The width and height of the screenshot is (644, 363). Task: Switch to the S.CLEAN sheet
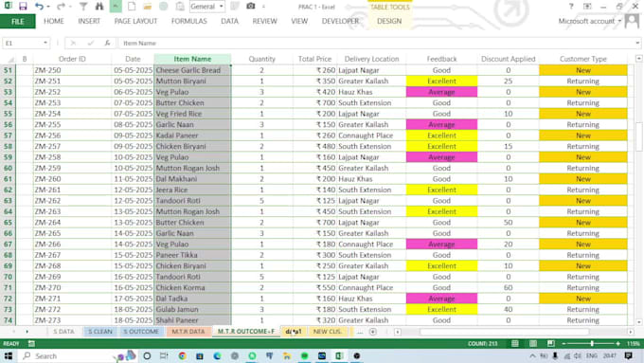100,332
